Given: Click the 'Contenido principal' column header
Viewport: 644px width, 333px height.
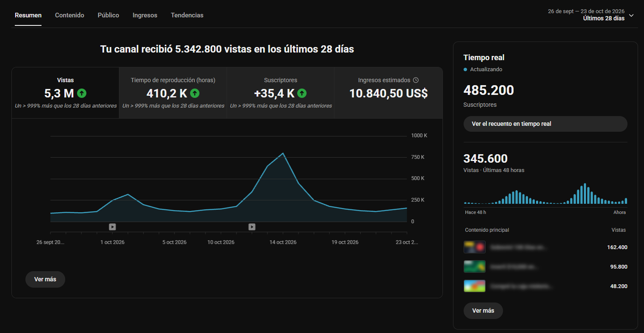Looking at the screenshot, I should (x=487, y=230).
